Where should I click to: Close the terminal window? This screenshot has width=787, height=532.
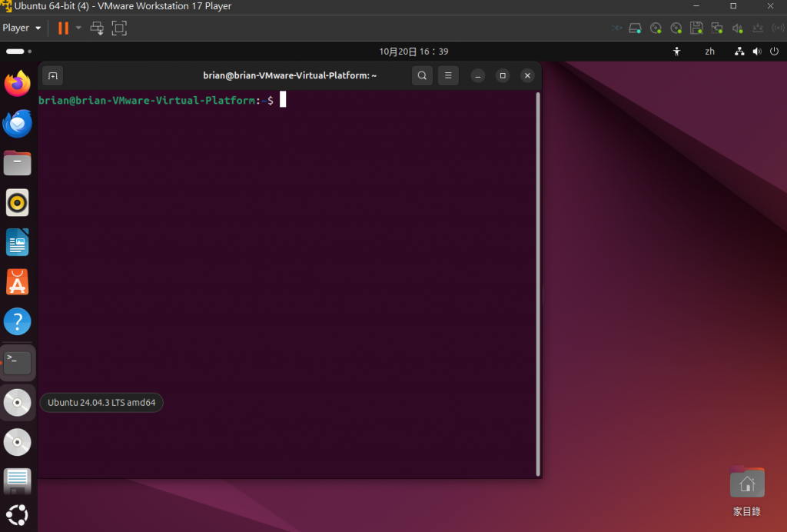click(x=527, y=76)
